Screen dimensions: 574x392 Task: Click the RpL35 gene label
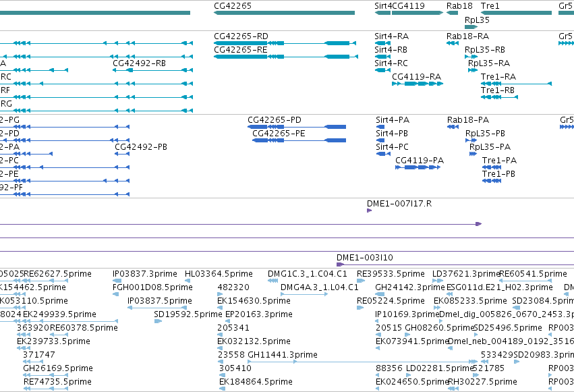click(477, 20)
